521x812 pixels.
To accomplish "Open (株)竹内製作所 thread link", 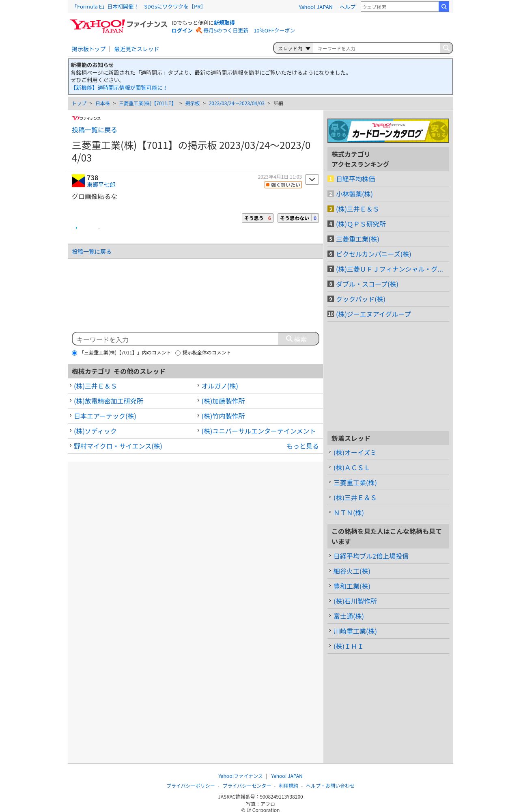I will click(x=223, y=416).
